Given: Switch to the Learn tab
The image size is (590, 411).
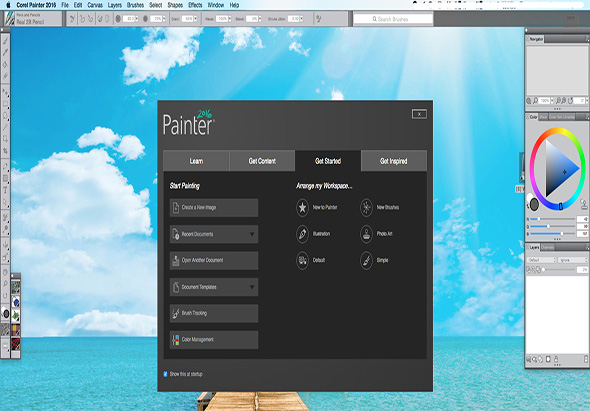Looking at the screenshot, I should pyautogui.click(x=196, y=161).
